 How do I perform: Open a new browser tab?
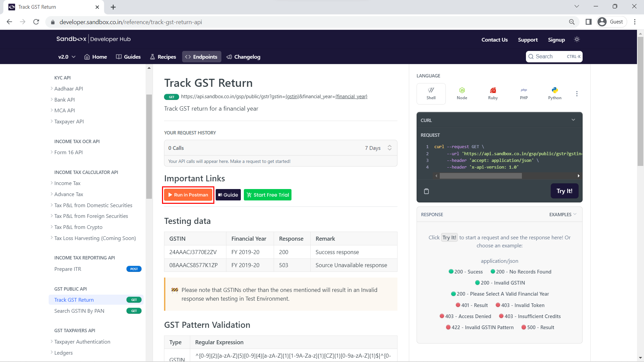(x=113, y=7)
